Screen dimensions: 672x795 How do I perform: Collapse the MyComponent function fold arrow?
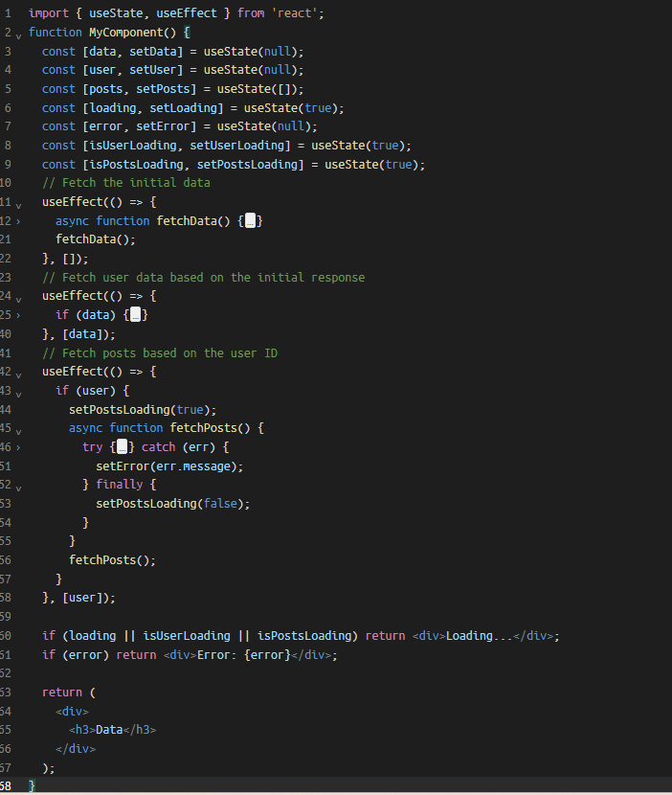coord(19,36)
